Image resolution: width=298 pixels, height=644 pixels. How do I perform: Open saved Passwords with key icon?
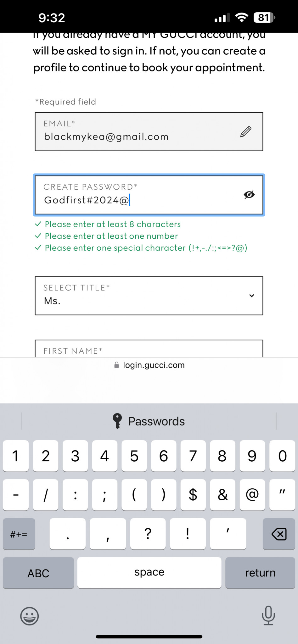coord(149,421)
